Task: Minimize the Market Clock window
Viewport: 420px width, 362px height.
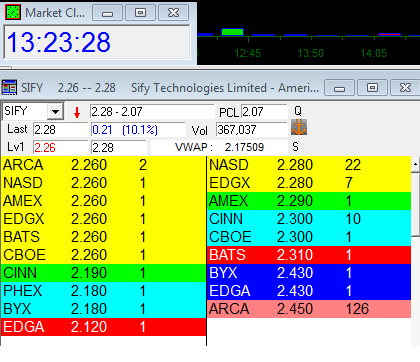Action: tap(107, 13)
